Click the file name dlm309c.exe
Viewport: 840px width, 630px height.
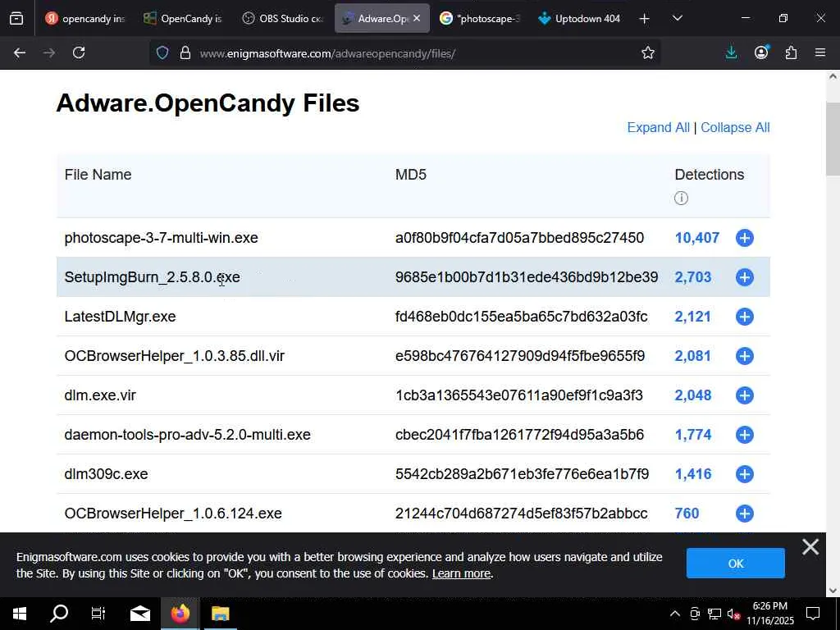click(x=106, y=474)
